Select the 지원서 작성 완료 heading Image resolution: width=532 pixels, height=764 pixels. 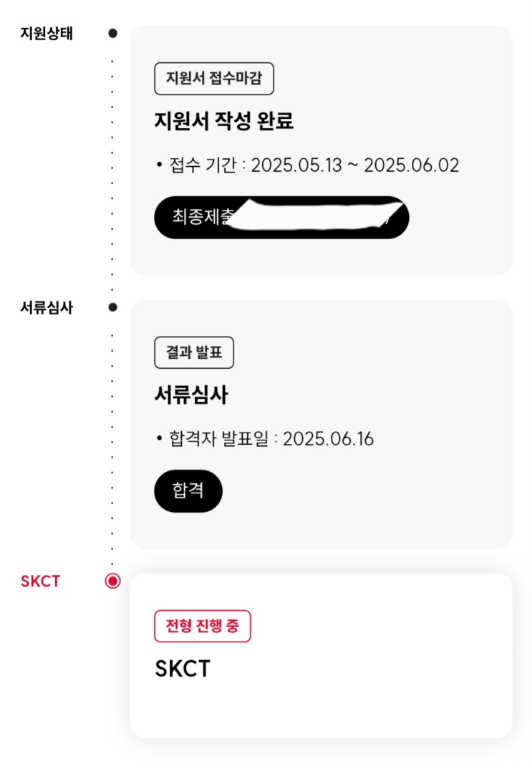coord(223,121)
